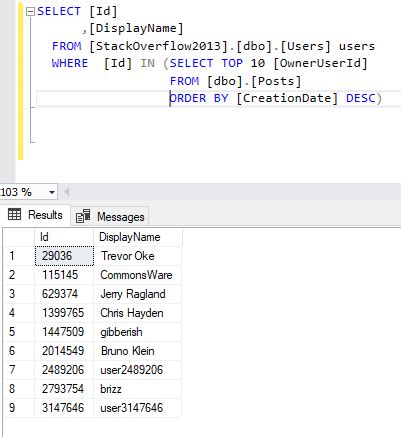This screenshot has height=437, width=401.
Task: Select the CommonsWare cell
Action: coord(138,275)
